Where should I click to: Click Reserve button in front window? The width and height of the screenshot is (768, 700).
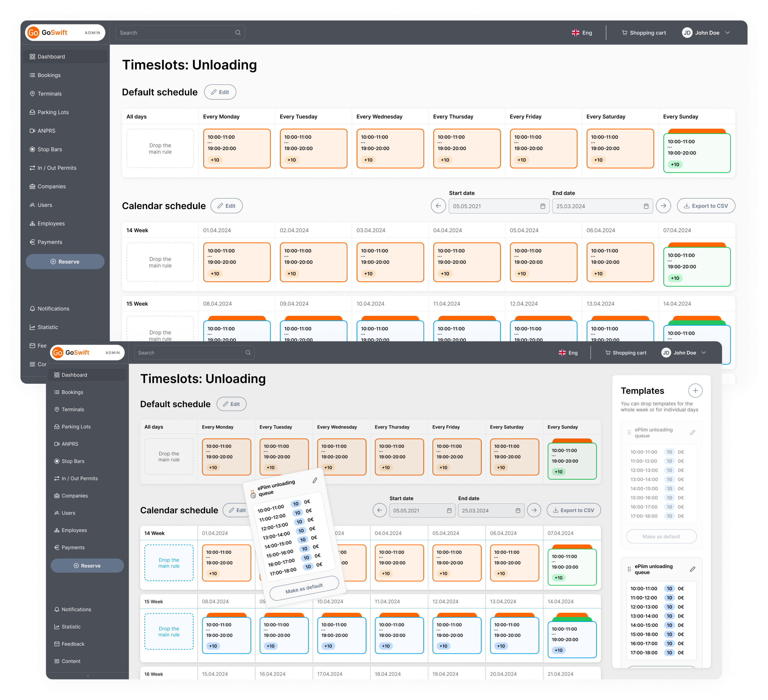pos(87,566)
